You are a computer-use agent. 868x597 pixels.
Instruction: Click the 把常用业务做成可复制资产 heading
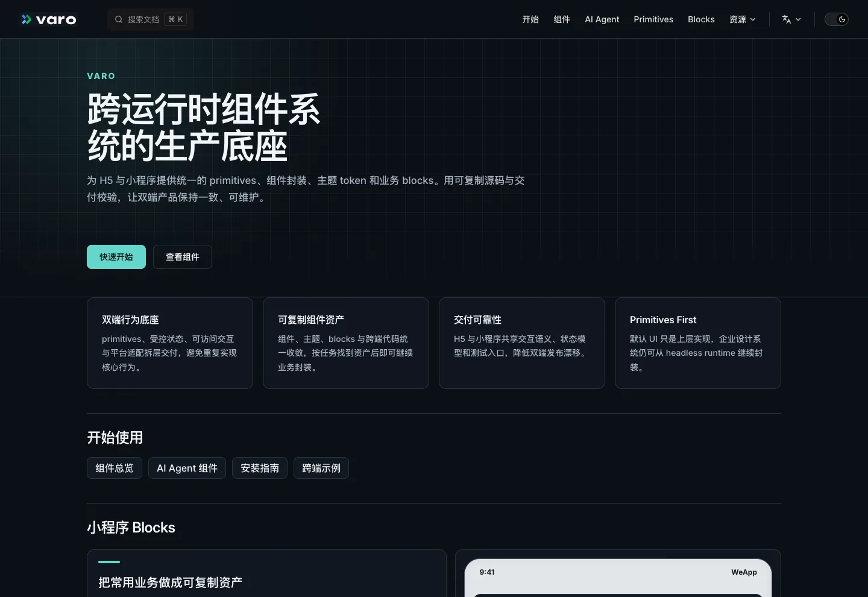(x=171, y=583)
